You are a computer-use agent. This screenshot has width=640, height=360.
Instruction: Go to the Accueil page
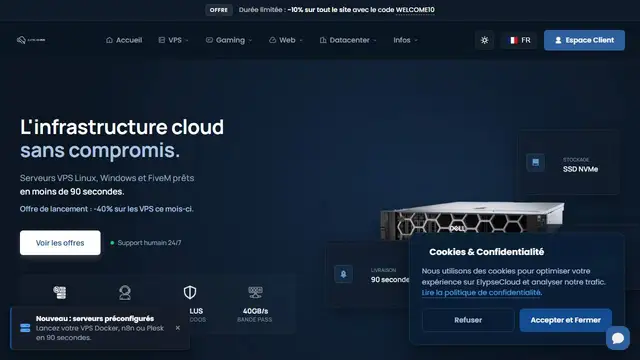124,40
